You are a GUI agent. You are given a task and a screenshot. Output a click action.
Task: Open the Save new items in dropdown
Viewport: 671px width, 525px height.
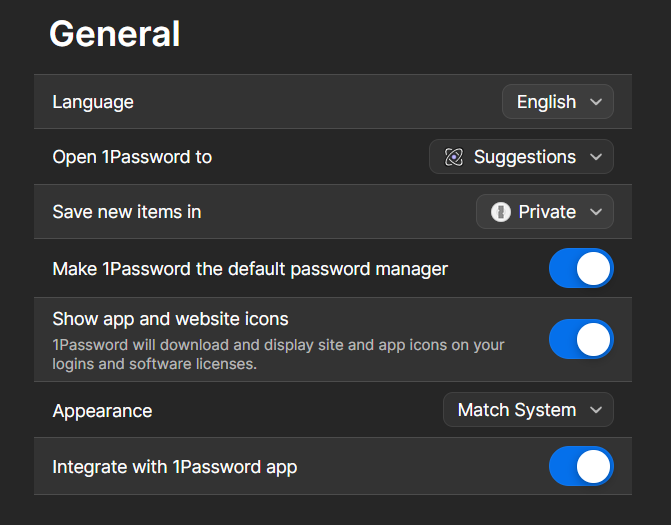click(544, 212)
